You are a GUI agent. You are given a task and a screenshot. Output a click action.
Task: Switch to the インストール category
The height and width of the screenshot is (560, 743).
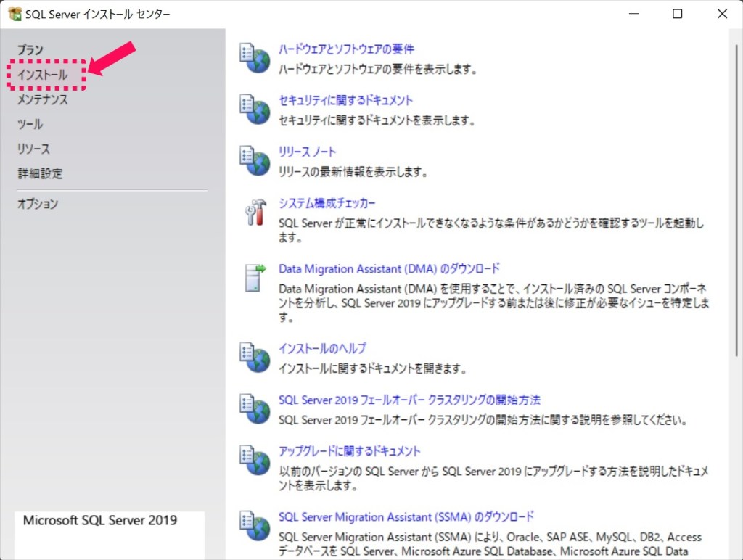click(x=43, y=75)
